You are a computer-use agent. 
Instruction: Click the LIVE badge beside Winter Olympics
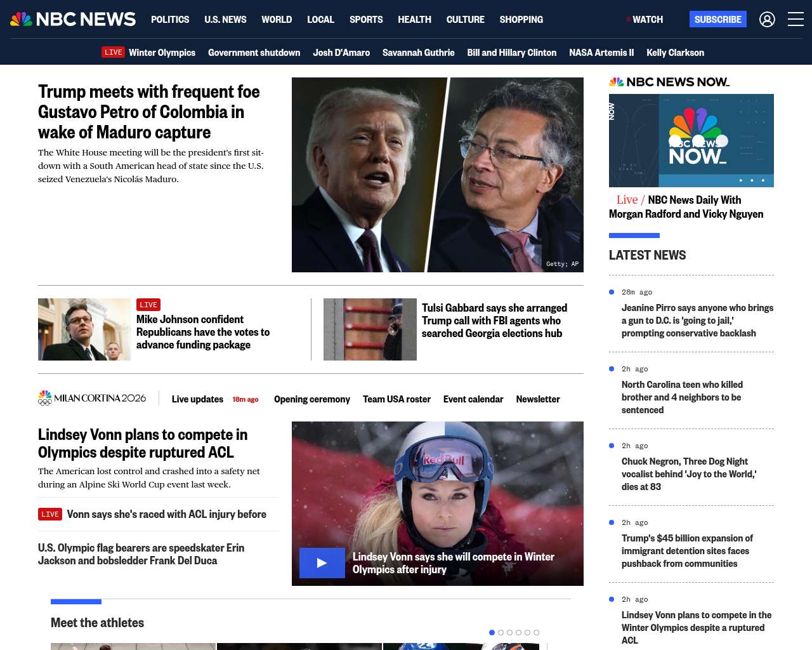point(114,52)
